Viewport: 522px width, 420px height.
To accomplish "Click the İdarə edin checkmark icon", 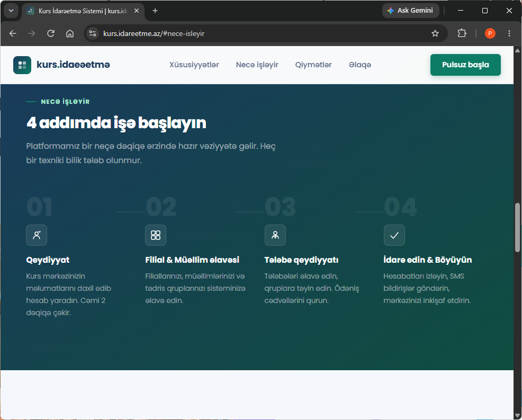I will tap(394, 235).
